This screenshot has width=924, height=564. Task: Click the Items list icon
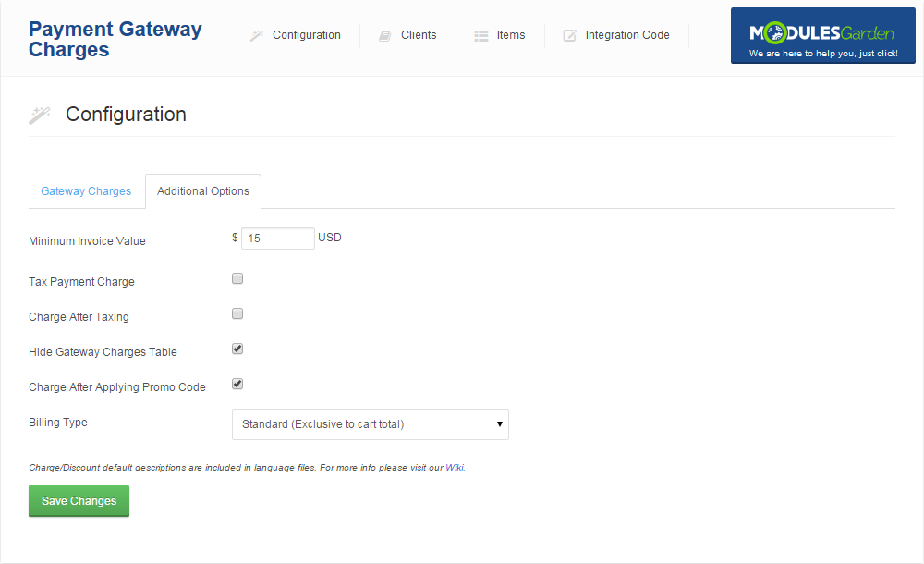point(480,35)
